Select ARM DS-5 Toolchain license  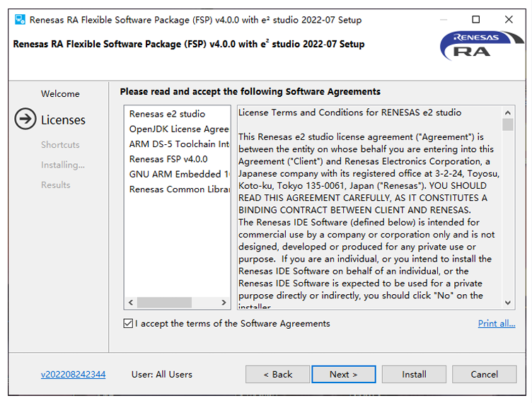(x=179, y=144)
